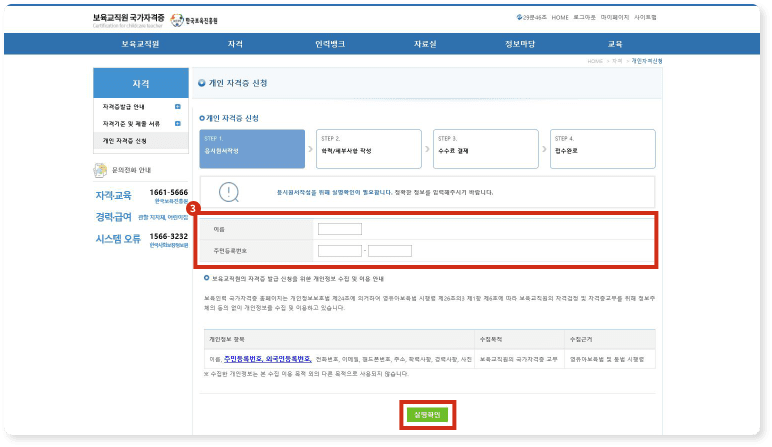Click the STEP 3 수수료 결제 box

tap(485, 149)
